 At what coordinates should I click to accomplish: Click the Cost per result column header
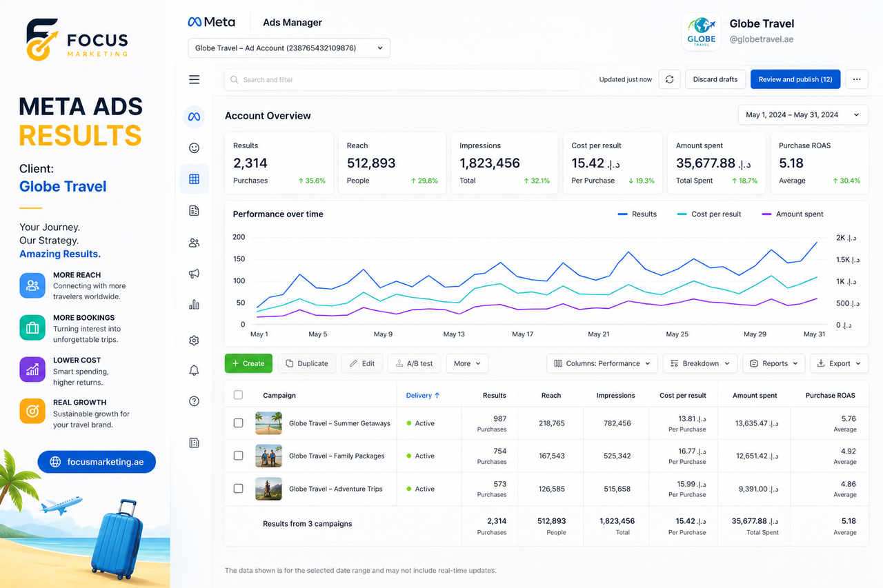683,396
